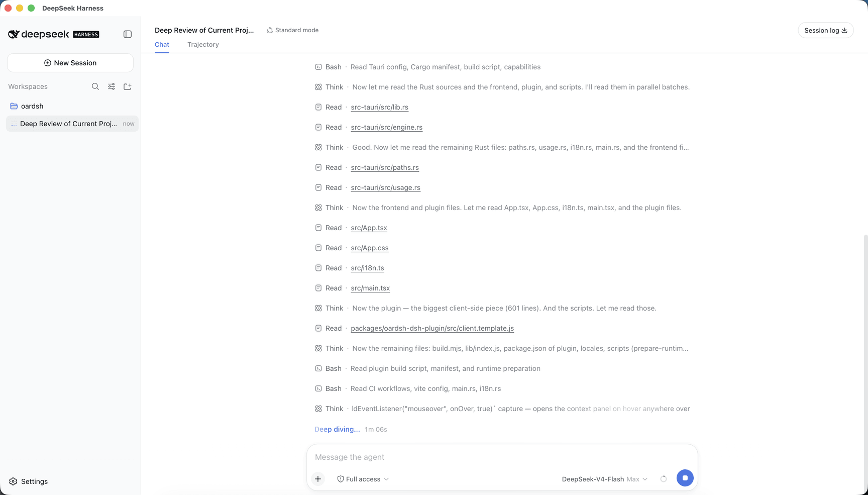Switch to the Trajectory tab
Image resolution: width=868 pixels, height=495 pixels.
203,45
